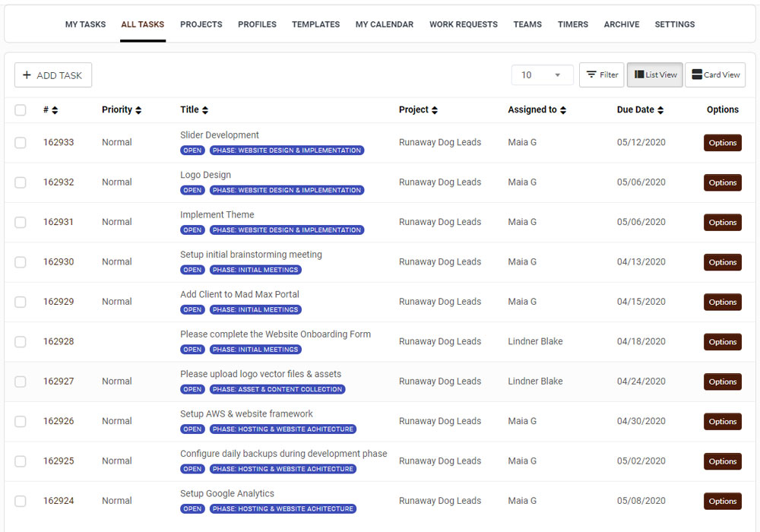Click due date 04/18/2020
This screenshot has width=760, height=532.
641,341
